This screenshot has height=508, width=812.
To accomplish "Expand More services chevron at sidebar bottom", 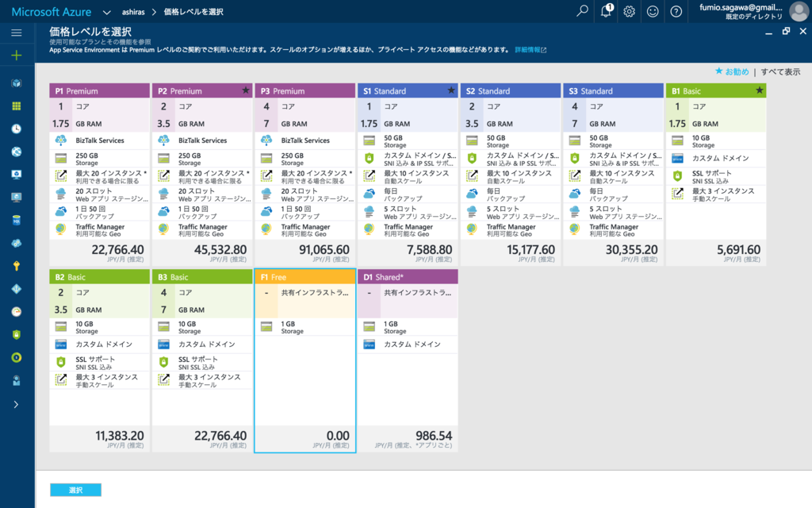I will (17, 404).
